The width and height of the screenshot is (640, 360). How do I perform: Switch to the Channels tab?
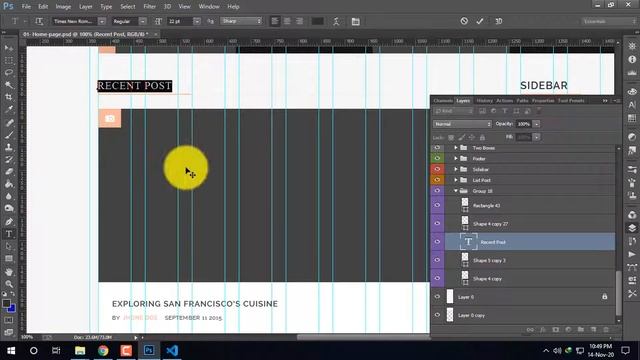click(x=442, y=100)
